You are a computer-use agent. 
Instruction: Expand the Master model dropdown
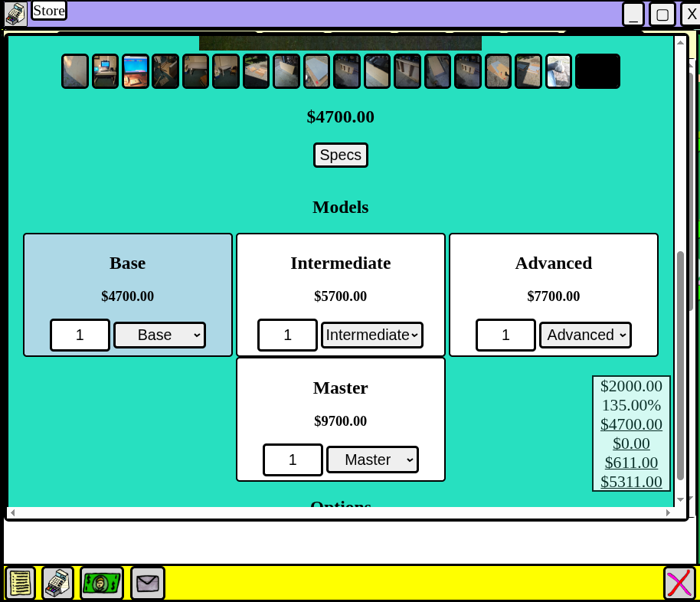pos(372,460)
